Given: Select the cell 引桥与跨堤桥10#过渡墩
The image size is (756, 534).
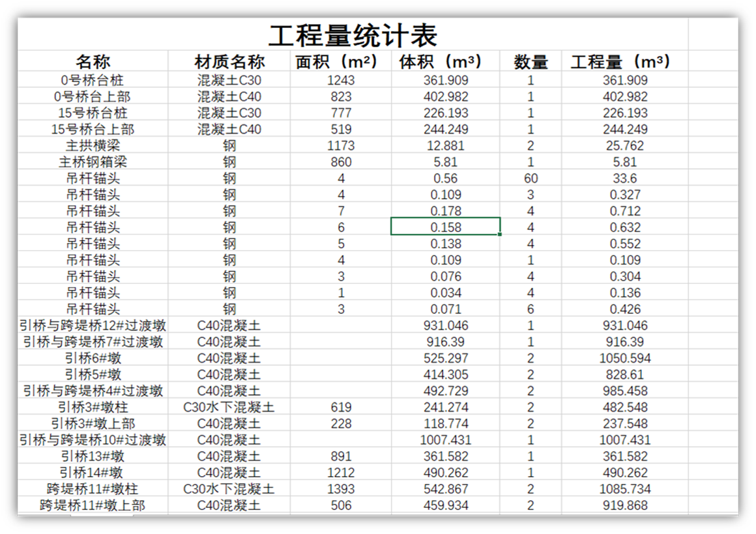Looking at the screenshot, I should point(93,440).
